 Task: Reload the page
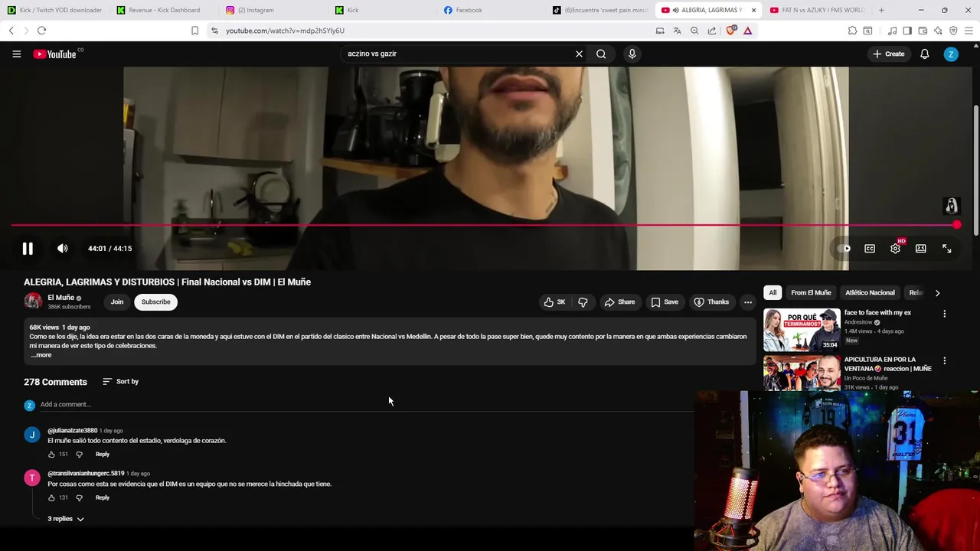coord(41,31)
